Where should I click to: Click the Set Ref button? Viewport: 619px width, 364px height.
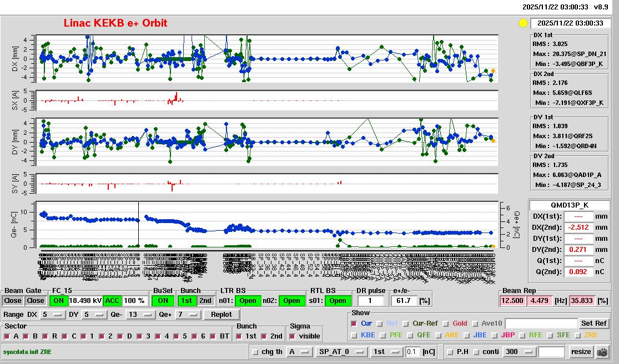[593, 323]
